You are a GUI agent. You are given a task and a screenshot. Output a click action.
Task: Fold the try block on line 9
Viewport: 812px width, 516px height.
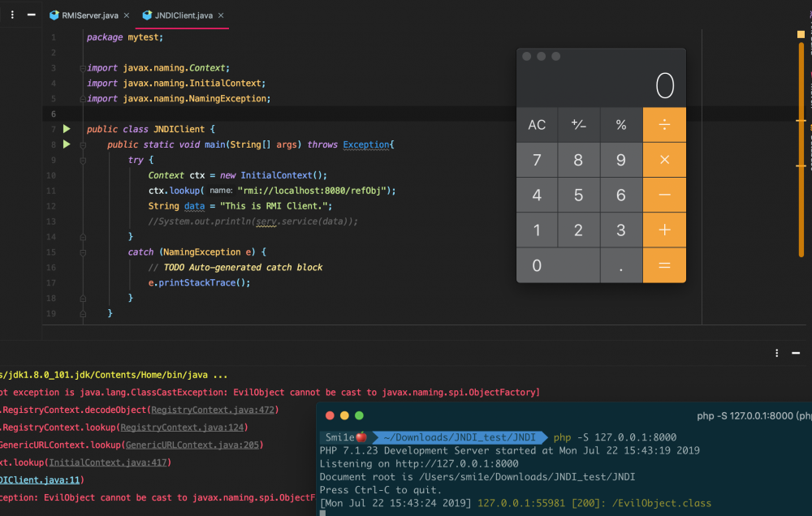tap(83, 160)
